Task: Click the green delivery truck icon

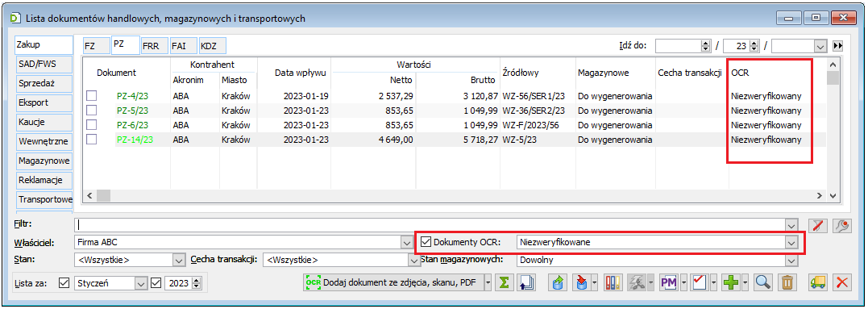Action: click(x=817, y=282)
